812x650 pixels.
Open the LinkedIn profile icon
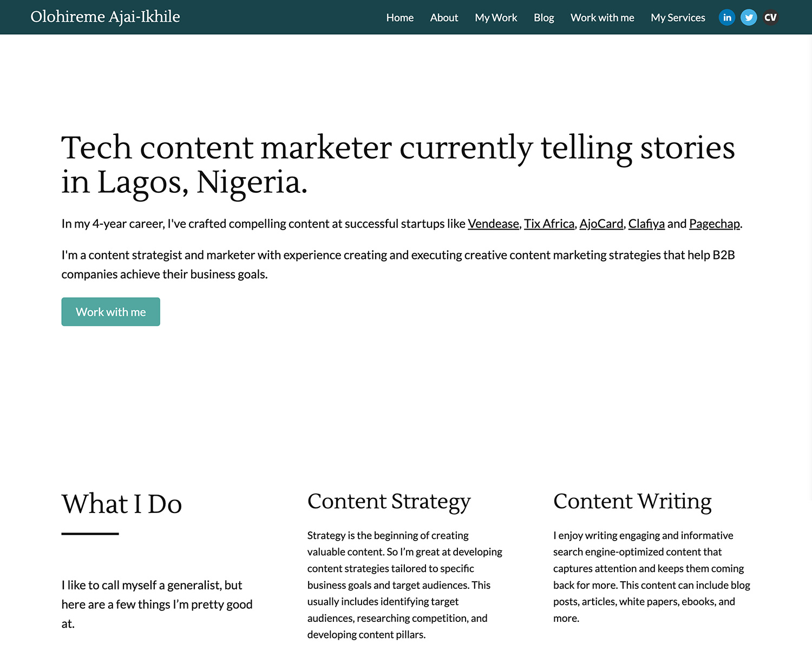(x=726, y=17)
